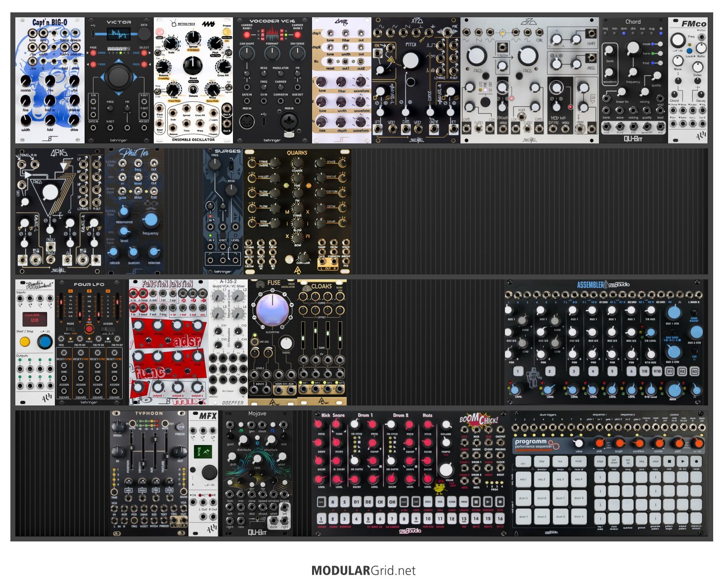Click the "A-135-2" module title

point(228,281)
